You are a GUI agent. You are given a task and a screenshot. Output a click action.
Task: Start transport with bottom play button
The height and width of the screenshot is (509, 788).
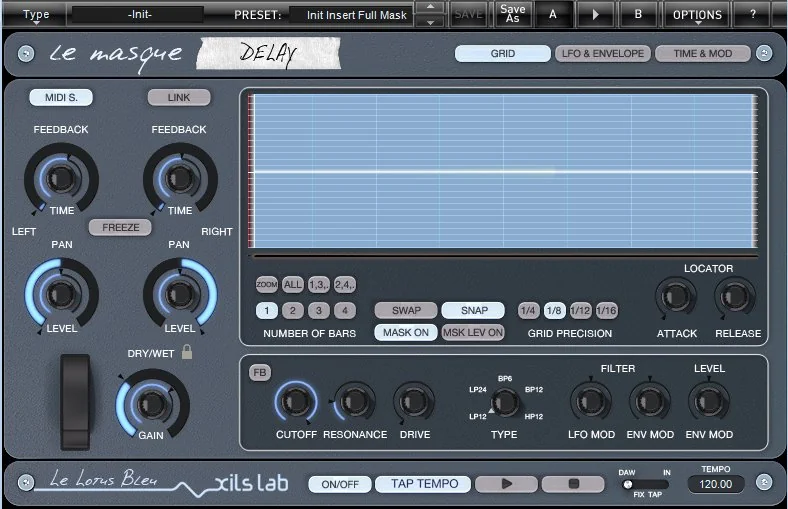pos(506,484)
